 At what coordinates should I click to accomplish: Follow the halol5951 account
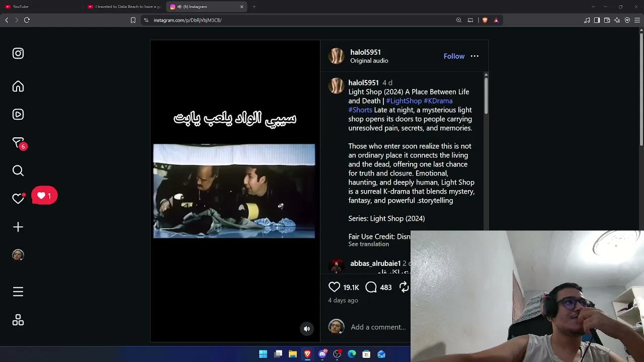pyautogui.click(x=454, y=56)
